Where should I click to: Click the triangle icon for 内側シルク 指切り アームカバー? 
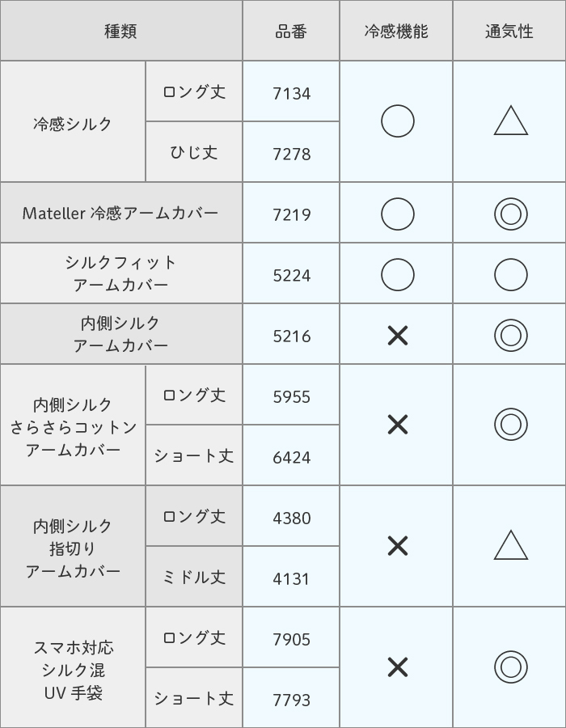pos(510,546)
